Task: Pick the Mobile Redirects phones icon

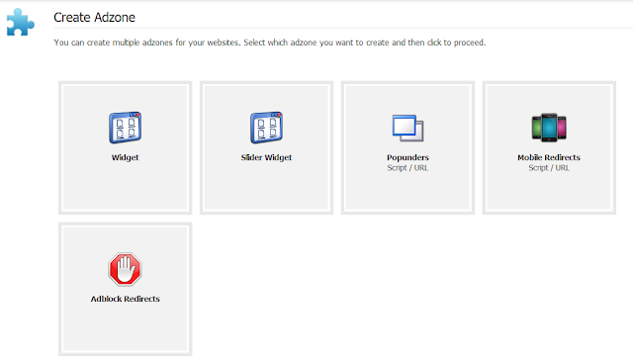Action: tap(549, 128)
